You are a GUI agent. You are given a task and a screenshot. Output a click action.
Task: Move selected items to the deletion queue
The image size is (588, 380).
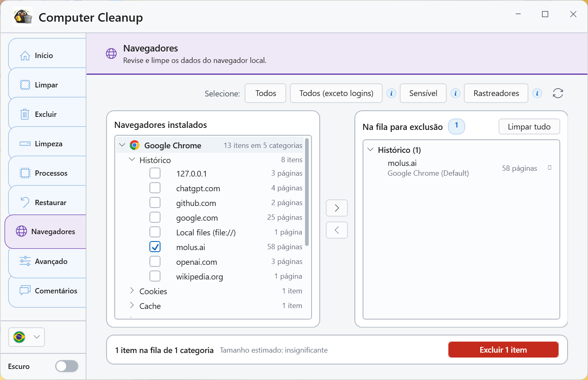coord(337,208)
